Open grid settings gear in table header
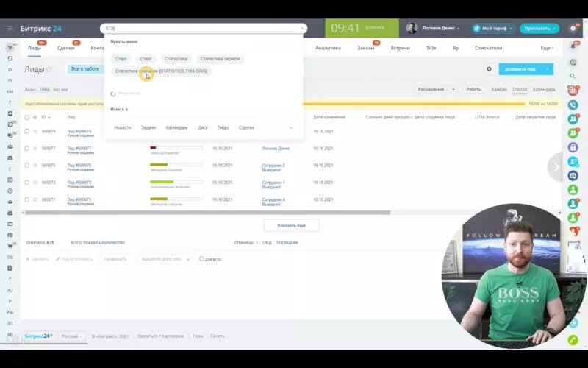Screen dimensions: 588x368 (x=35, y=117)
